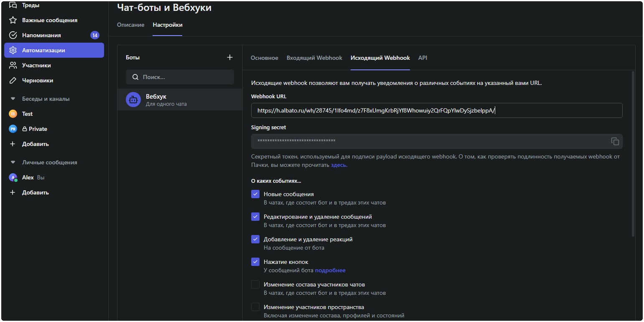The image size is (644, 322).
Task: Click the Вебхук bot robot avatar
Action: coord(133,100)
